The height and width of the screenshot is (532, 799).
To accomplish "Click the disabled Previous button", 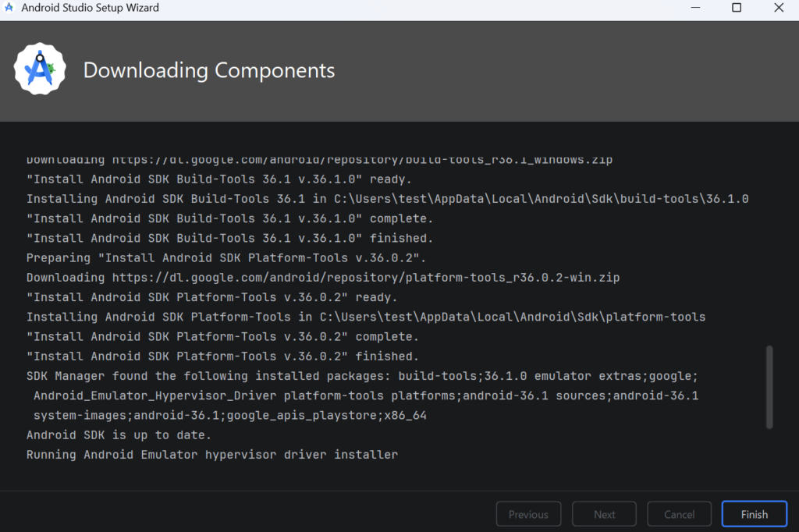I will click(528, 514).
